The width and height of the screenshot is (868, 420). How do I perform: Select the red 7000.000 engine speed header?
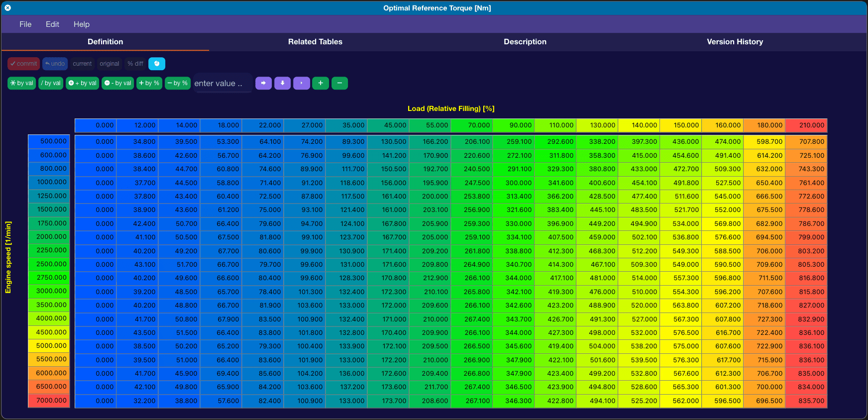click(x=49, y=401)
